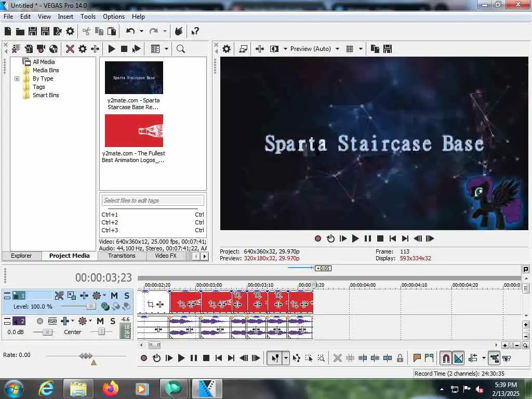This screenshot has height=399, width=532.
Task: Toggle preview on external monitor icon
Action: [243, 49]
